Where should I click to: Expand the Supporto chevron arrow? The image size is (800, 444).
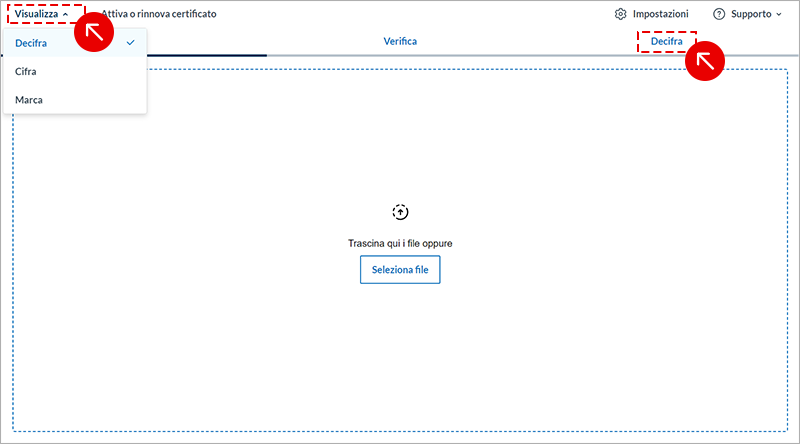coord(779,15)
